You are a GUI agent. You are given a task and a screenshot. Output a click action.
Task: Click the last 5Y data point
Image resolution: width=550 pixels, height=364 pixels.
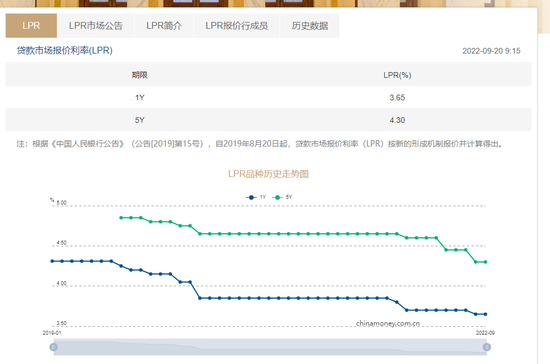pos(485,262)
